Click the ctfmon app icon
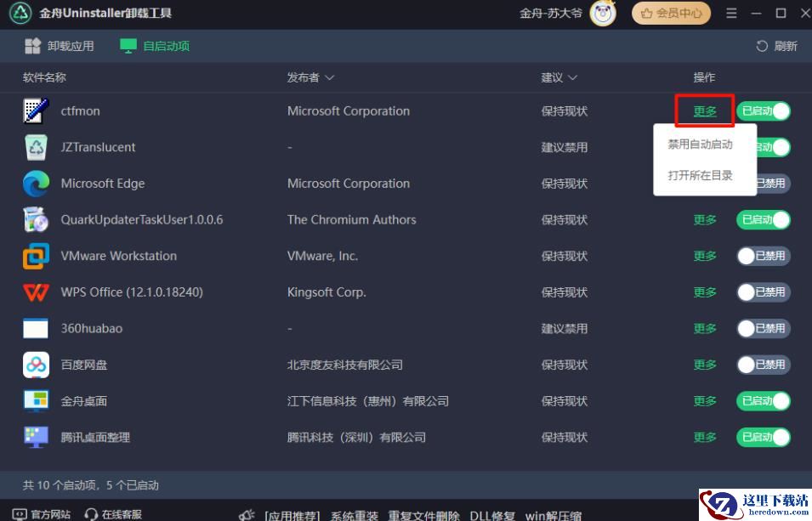Viewport: 812px width, 521px height. [36, 110]
